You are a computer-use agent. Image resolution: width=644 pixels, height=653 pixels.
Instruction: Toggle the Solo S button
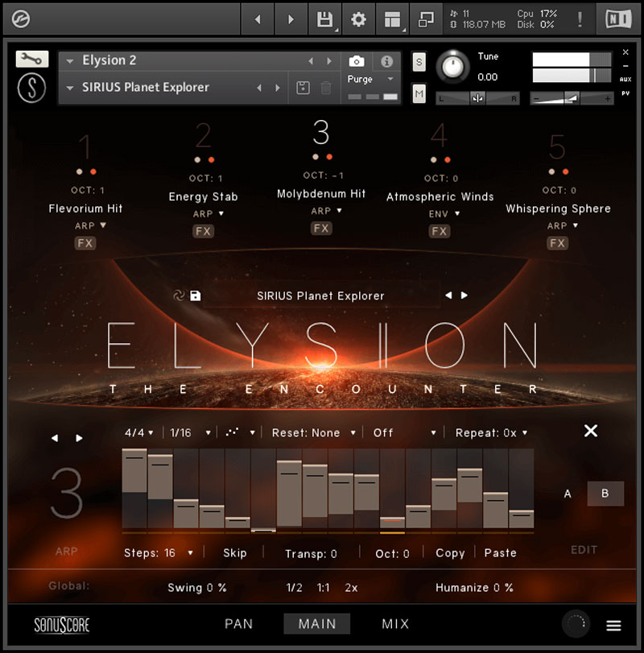tap(419, 62)
